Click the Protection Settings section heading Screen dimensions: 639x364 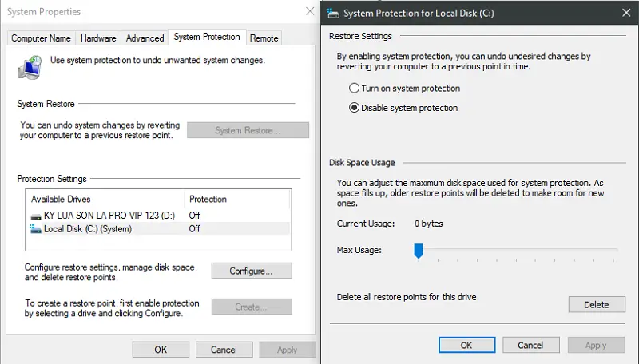tap(52, 179)
